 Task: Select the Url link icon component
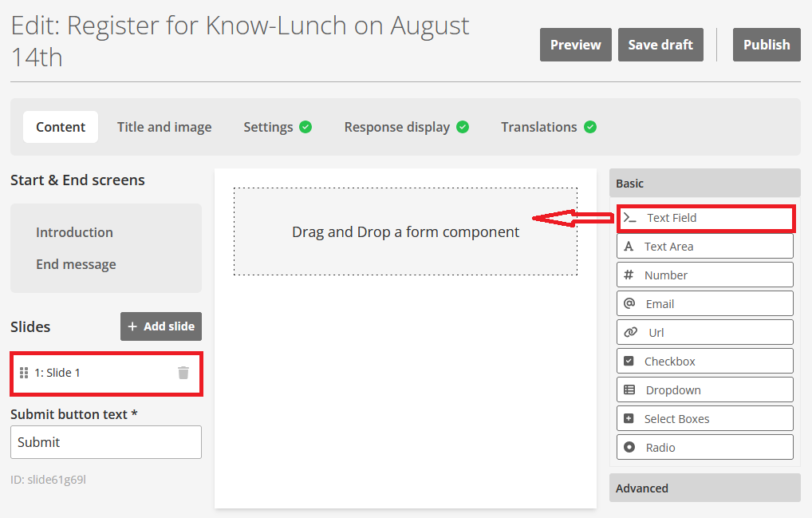[x=630, y=333]
